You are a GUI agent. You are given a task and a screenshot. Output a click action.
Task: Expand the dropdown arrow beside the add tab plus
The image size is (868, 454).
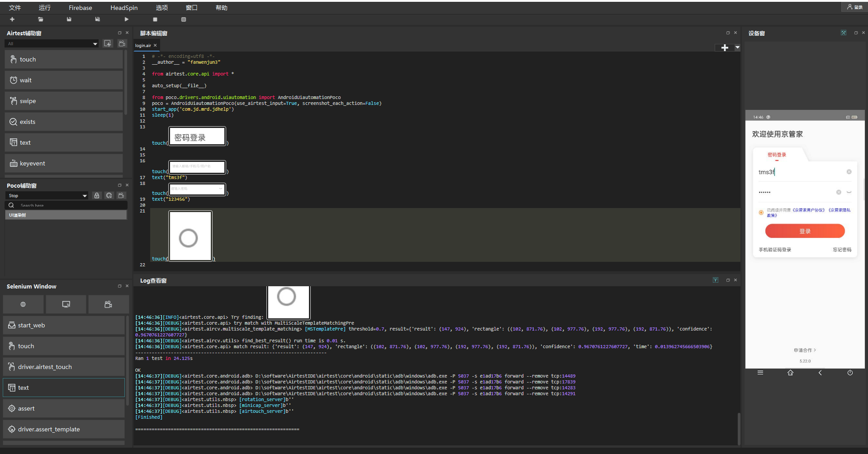click(x=737, y=47)
